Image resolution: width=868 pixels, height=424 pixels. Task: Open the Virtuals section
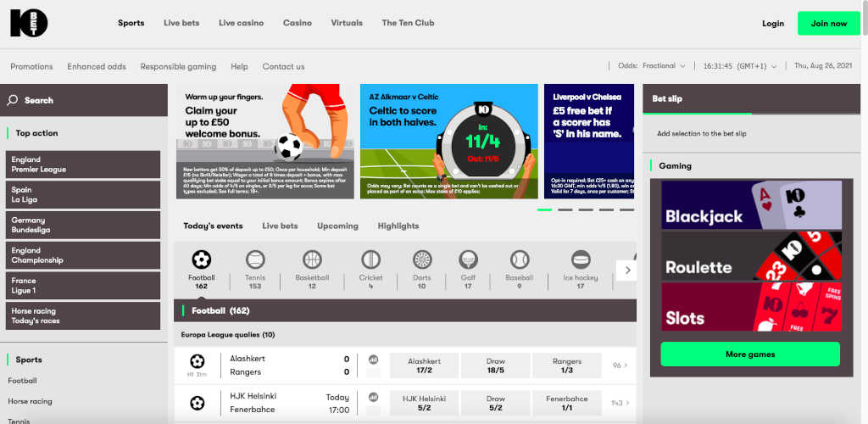click(x=347, y=23)
